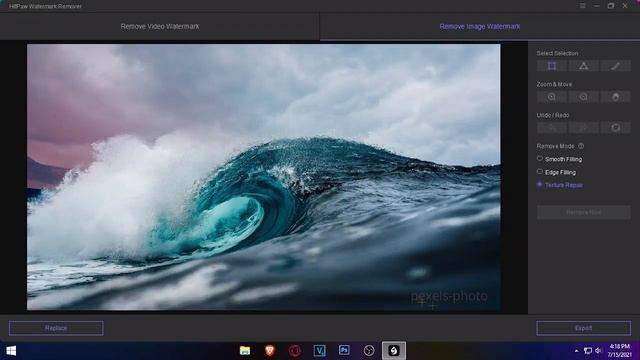Open OBS Studio from the taskbar

tap(369, 351)
